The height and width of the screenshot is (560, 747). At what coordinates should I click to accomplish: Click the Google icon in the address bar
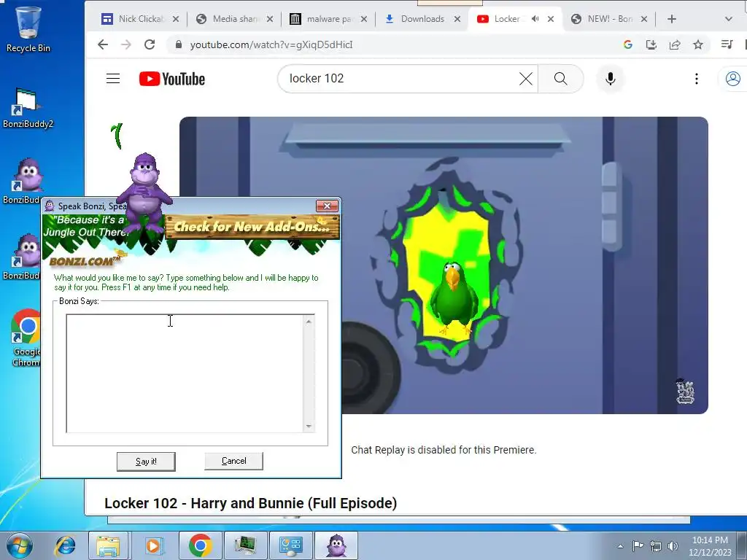(x=628, y=44)
